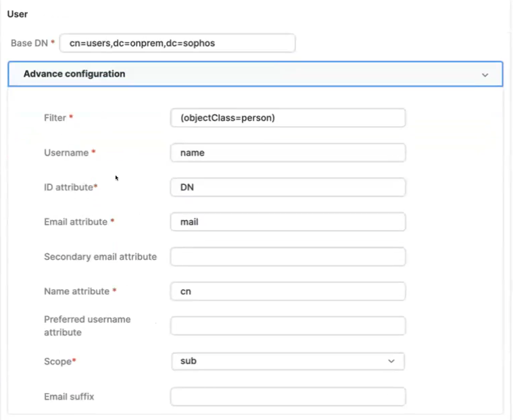Click the ID attribute field containing DN
513x420 pixels.
(x=288, y=187)
